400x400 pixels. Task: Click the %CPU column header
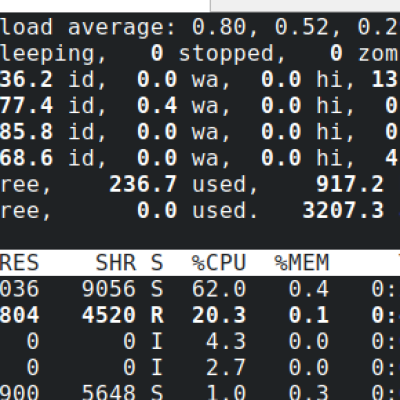click(x=219, y=262)
